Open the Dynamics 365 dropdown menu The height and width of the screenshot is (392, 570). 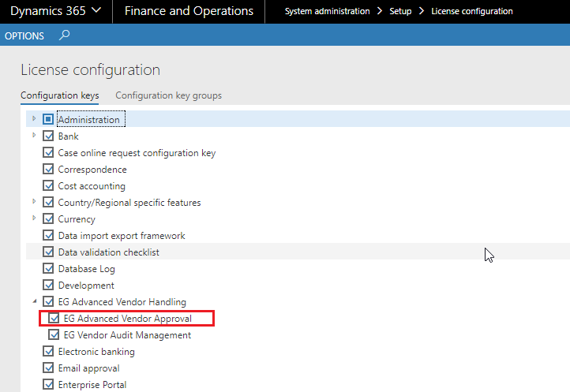coord(55,11)
